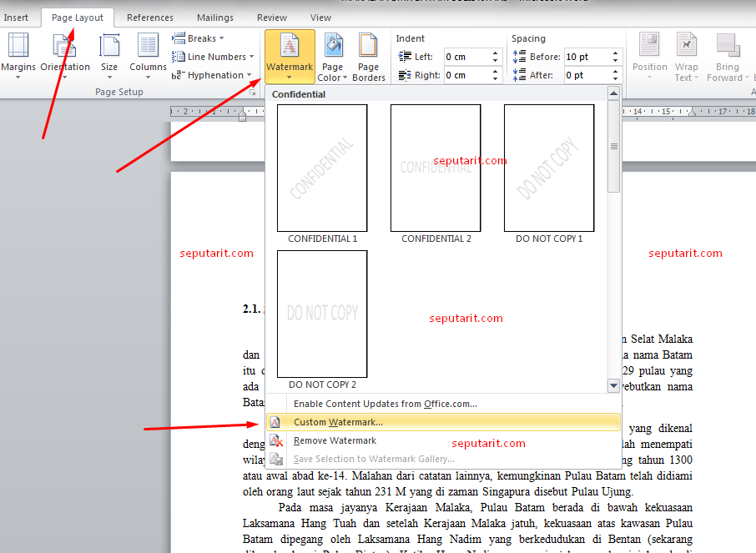Select the CONFIDENTIAL 1 watermark thumbnail
The height and width of the screenshot is (553, 756).
[x=322, y=168]
